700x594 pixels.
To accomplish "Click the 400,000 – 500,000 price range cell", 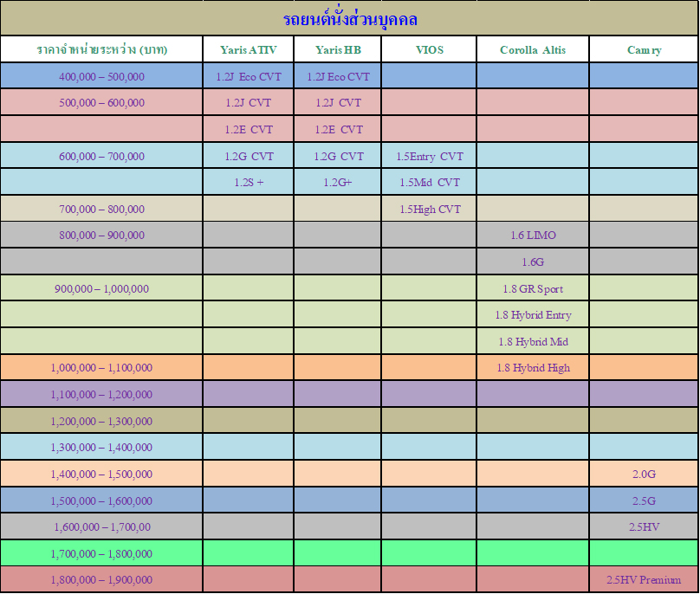I will (101, 76).
